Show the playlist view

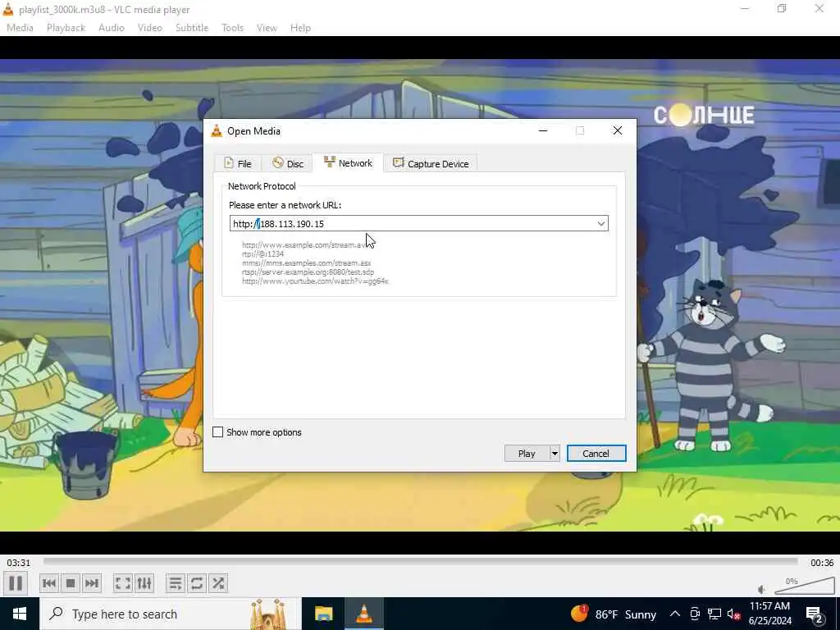click(176, 583)
